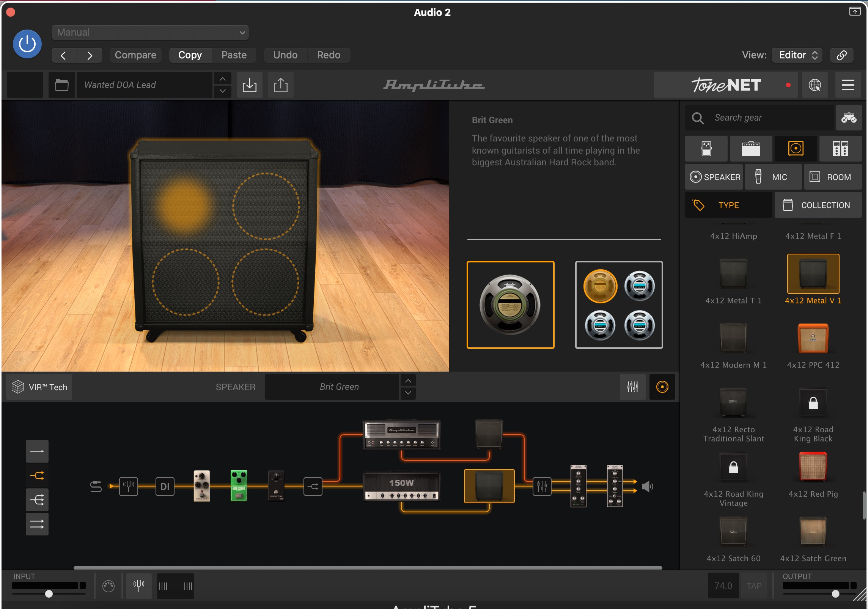This screenshot has height=609, width=868.
Task: Select the stomp pedal gear category
Action: click(706, 149)
